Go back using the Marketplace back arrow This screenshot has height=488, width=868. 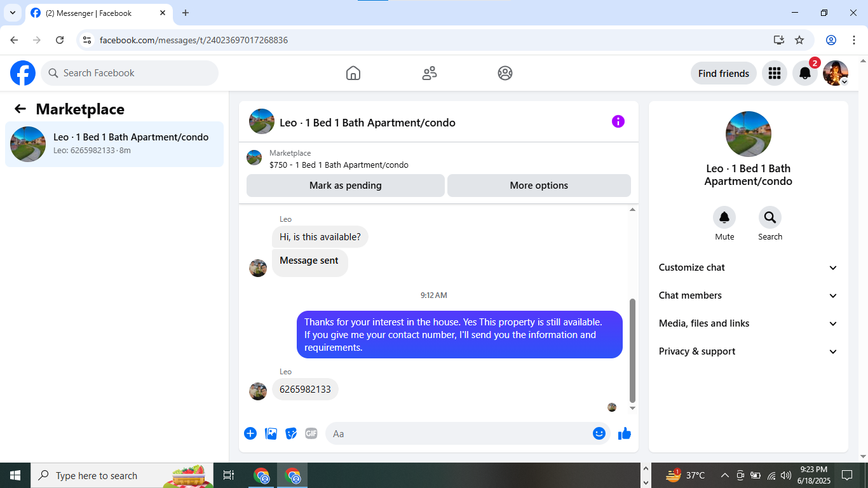coord(20,109)
